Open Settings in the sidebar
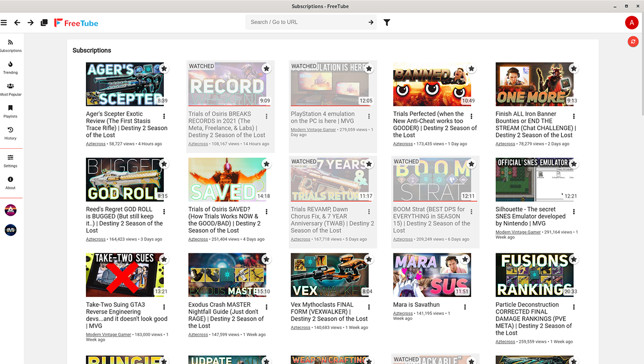The width and height of the screenshot is (644, 364). [11, 161]
